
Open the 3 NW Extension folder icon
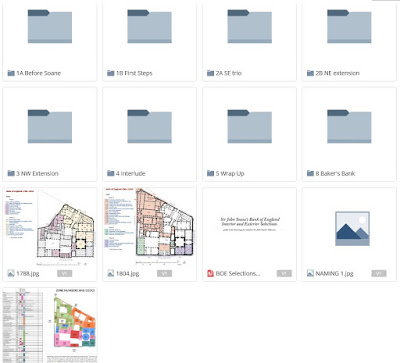[x=50, y=126]
